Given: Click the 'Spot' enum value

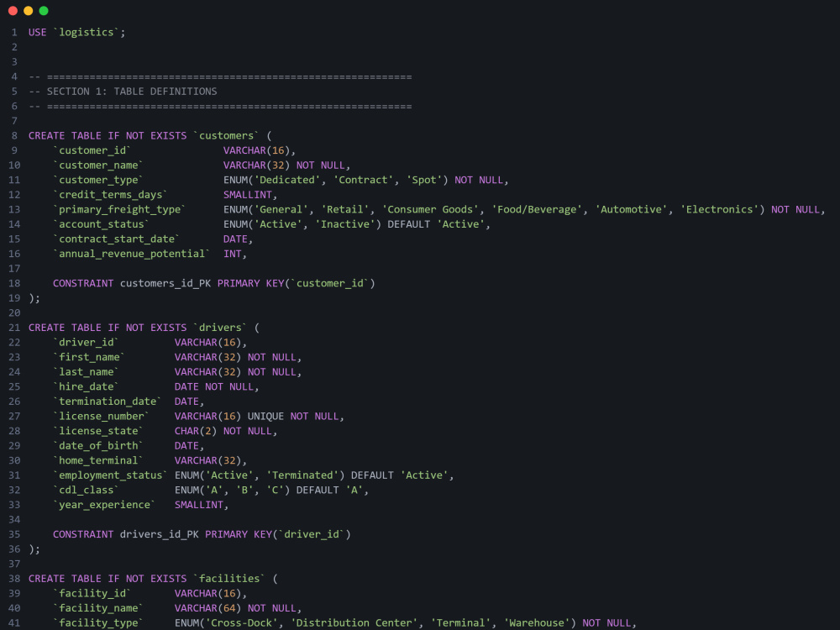Looking at the screenshot, I should [x=424, y=180].
